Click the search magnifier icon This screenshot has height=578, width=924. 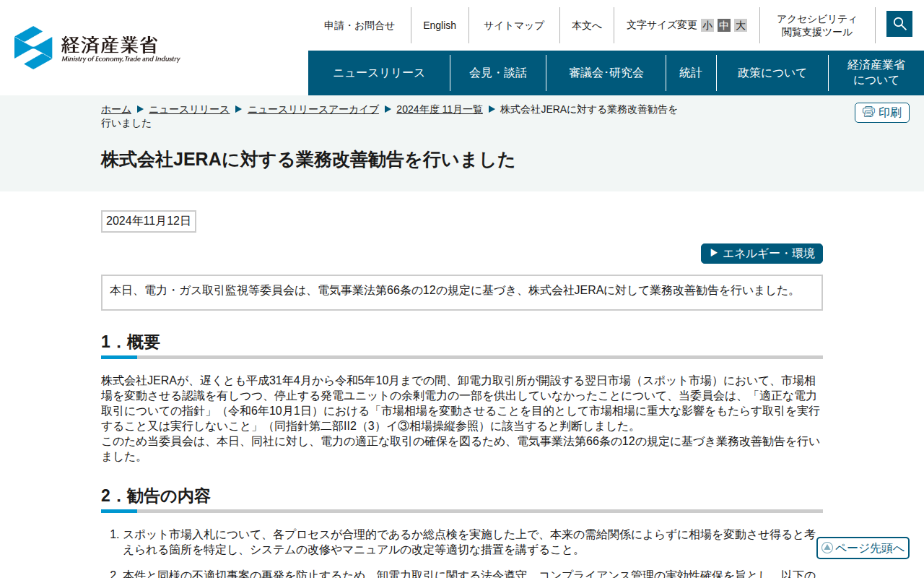pos(899,24)
